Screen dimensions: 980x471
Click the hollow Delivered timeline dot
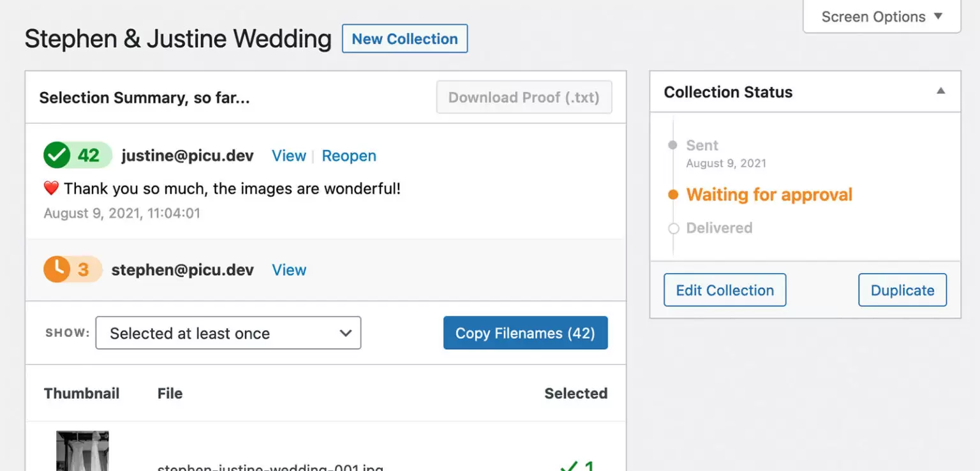tap(672, 228)
